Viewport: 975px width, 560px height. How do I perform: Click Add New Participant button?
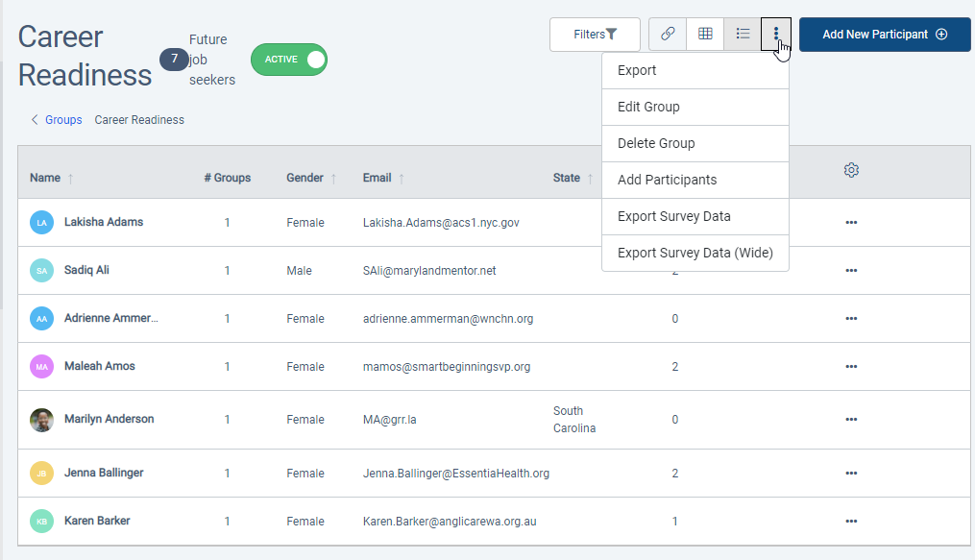pyautogui.click(x=885, y=34)
